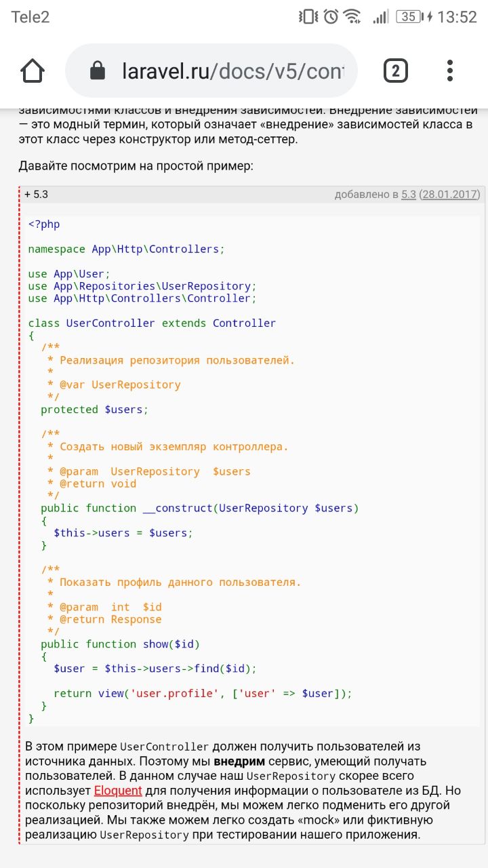Tap 'namespace App\Http\Controllers;' line
The height and width of the screenshot is (868, 488).
coord(126,249)
